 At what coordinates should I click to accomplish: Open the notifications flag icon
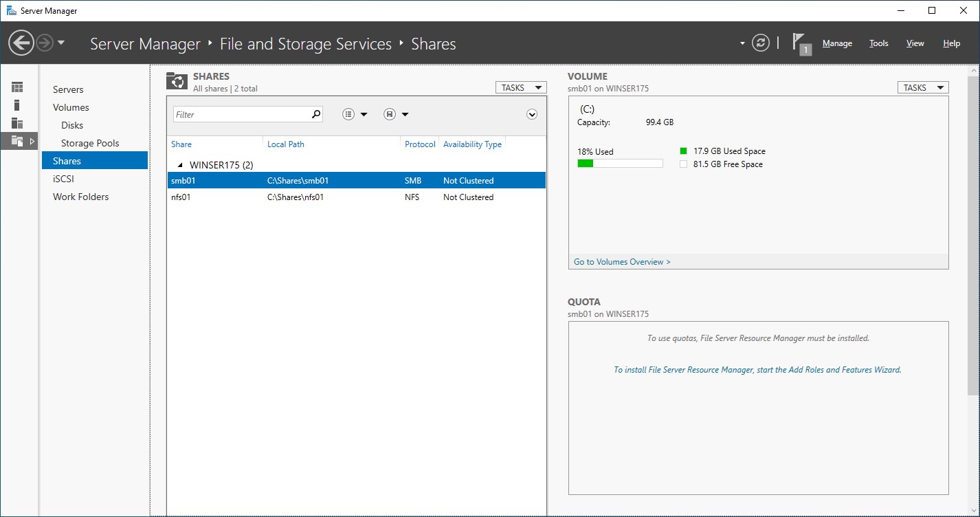click(802, 43)
